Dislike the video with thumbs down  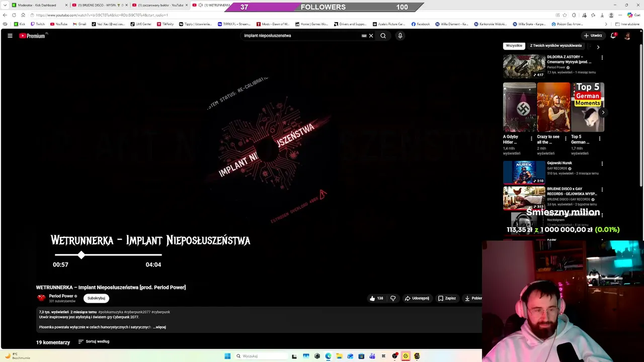tap(393, 298)
